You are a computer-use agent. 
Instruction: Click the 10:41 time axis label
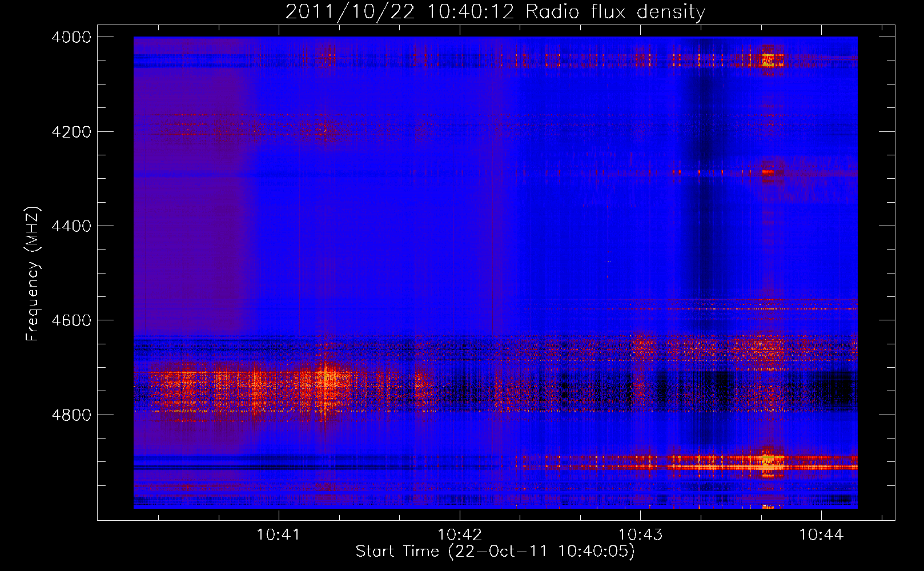279,534
